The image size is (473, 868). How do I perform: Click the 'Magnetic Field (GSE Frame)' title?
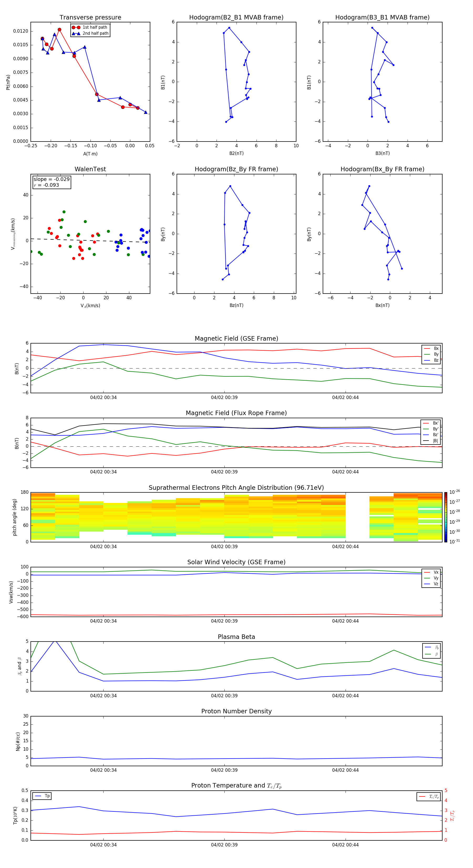pos(236,338)
